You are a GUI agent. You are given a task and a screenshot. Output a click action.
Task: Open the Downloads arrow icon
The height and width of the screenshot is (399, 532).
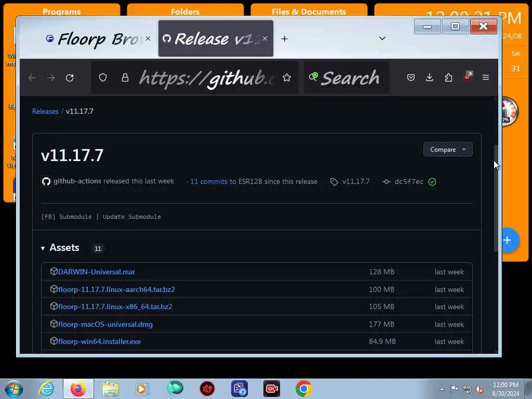click(x=429, y=78)
